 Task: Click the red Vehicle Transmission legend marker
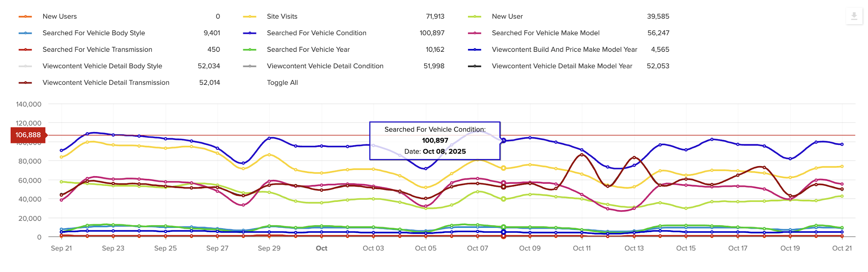[x=25, y=50]
